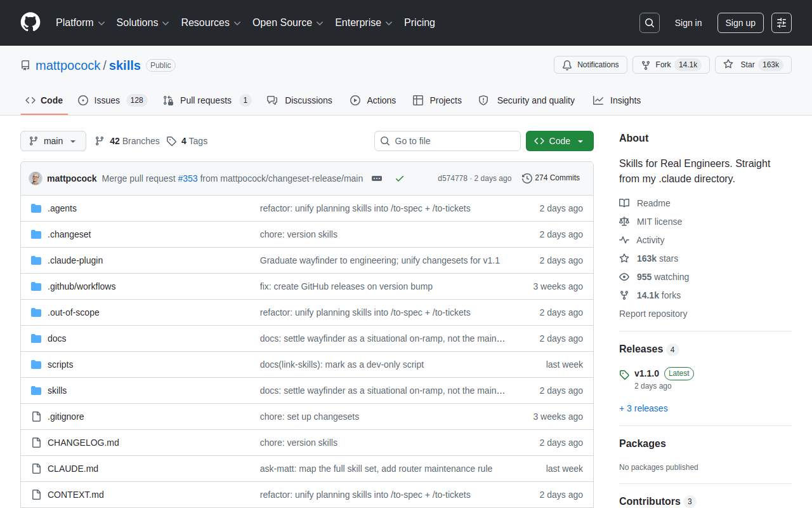Click the Readme book icon
Screen dimensions: 812x508
(x=624, y=203)
